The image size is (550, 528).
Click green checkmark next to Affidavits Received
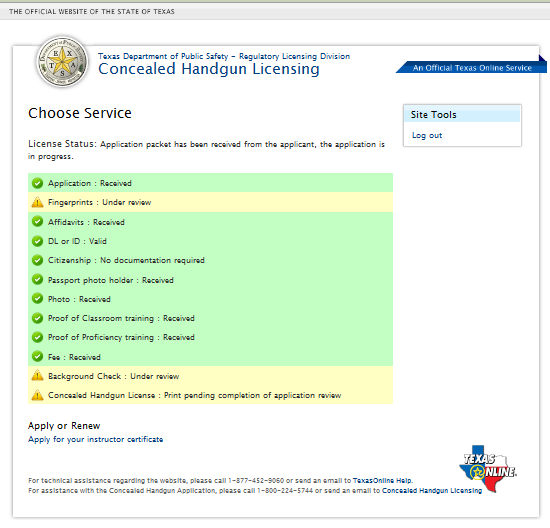pyautogui.click(x=37, y=222)
